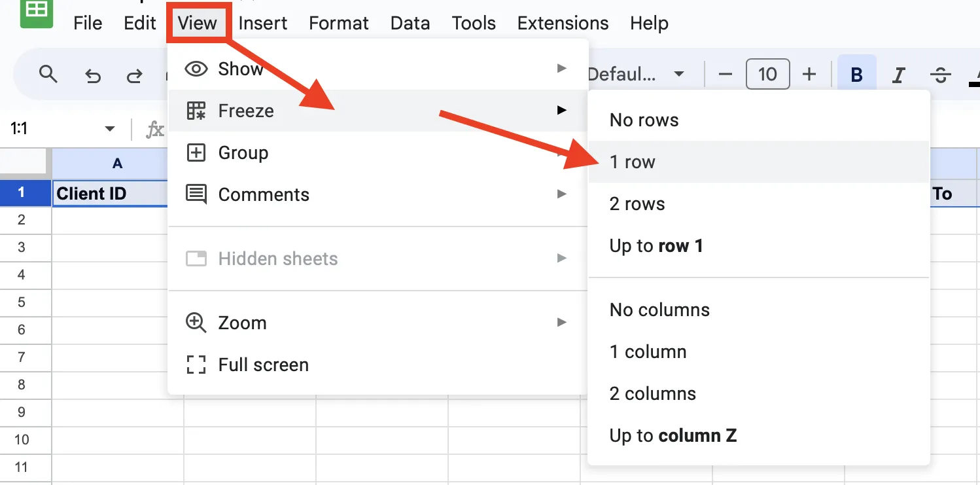Open the Google Sheets home icon

37,12
